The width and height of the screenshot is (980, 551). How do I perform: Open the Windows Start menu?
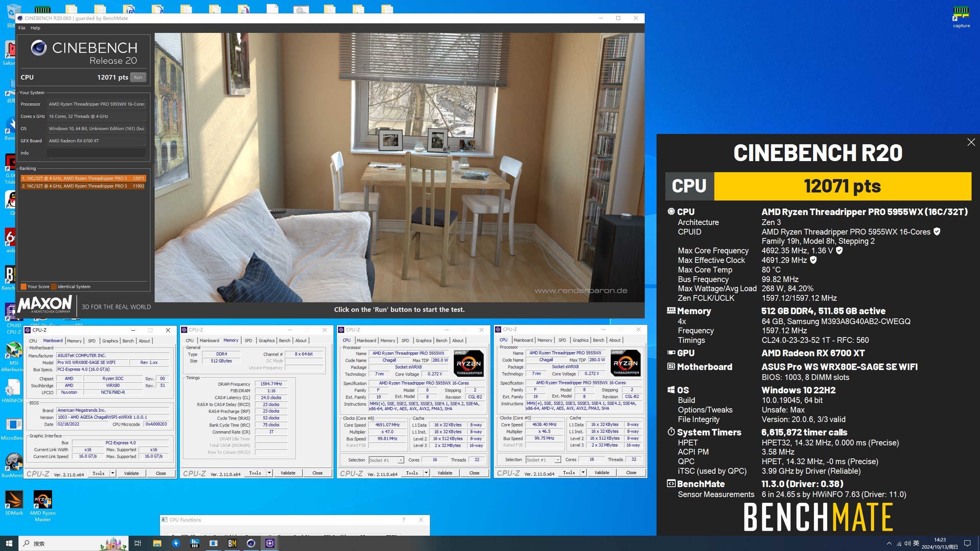tap(9, 543)
